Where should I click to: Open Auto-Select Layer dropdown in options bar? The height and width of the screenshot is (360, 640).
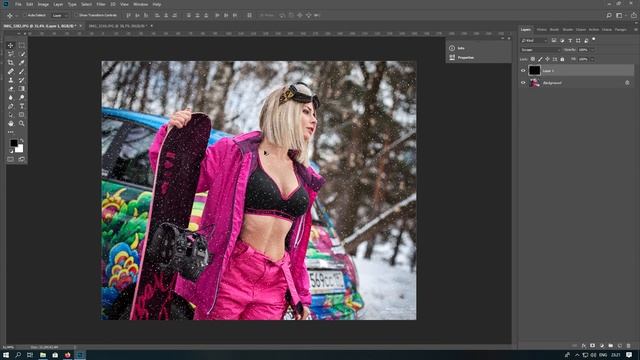(x=60, y=16)
